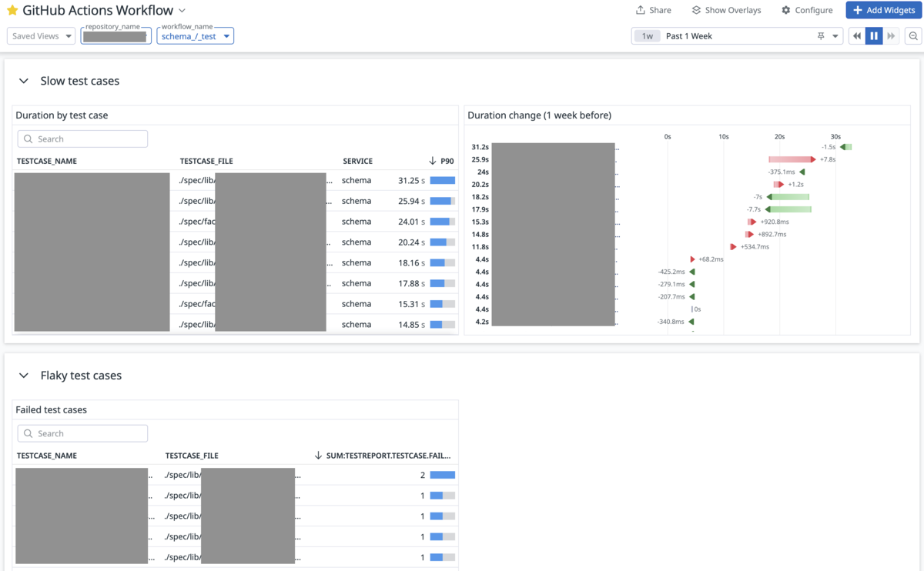Screen dimensions: 924x571
Task: Click the Duration change (1 week before) title
Action: tap(539, 115)
